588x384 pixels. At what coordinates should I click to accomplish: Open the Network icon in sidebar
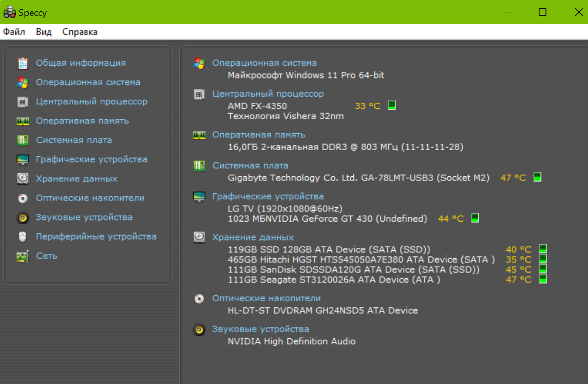pyautogui.click(x=23, y=256)
